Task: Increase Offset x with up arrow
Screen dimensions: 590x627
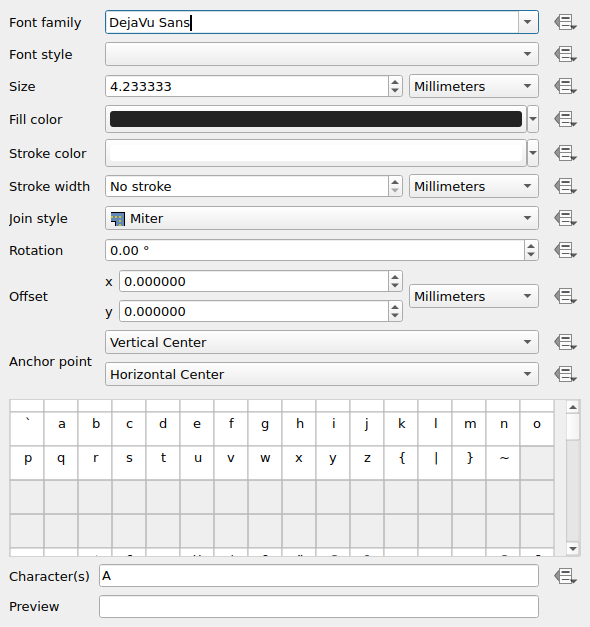Action: coord(395,277)
